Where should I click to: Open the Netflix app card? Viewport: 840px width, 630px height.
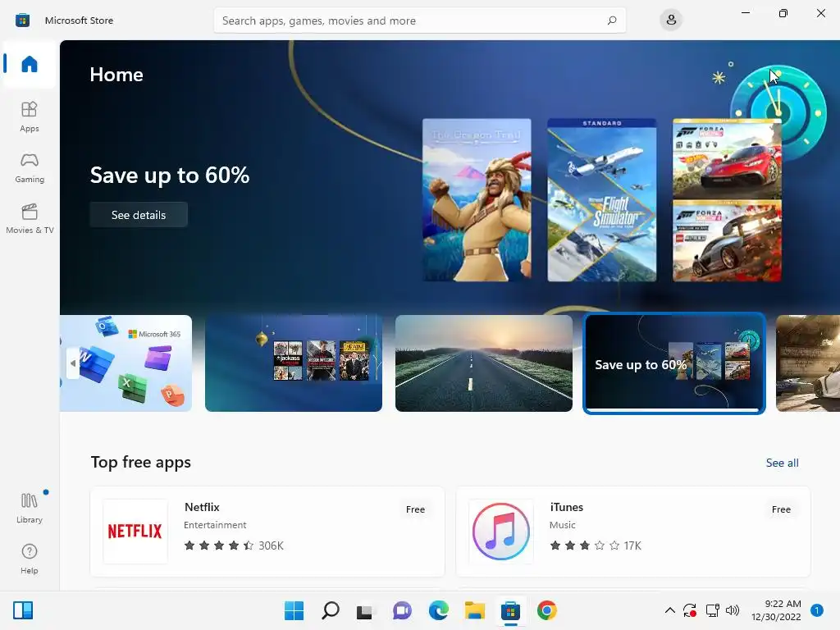click(x=267, y=532)
